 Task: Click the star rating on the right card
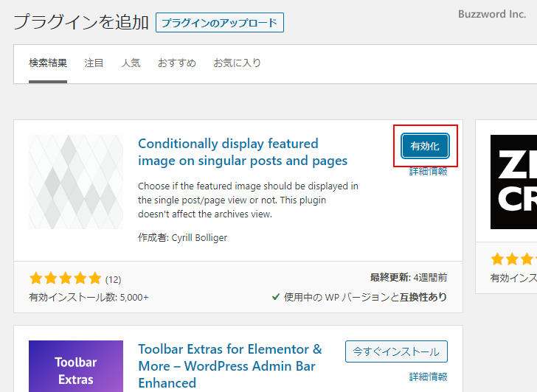tap(513, 259)
